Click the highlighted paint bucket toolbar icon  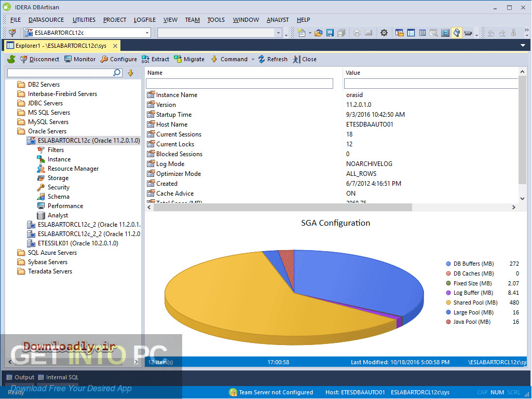coord(457,33)
